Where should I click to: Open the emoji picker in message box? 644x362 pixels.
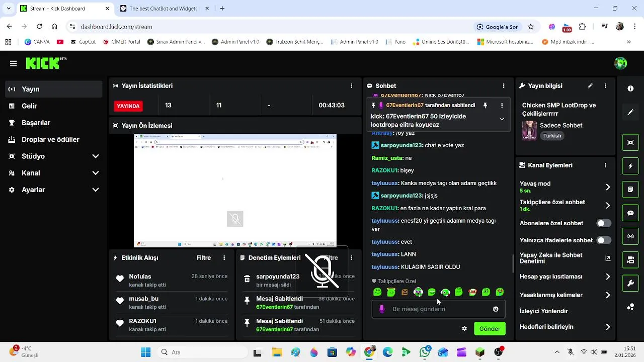(496, 309)
